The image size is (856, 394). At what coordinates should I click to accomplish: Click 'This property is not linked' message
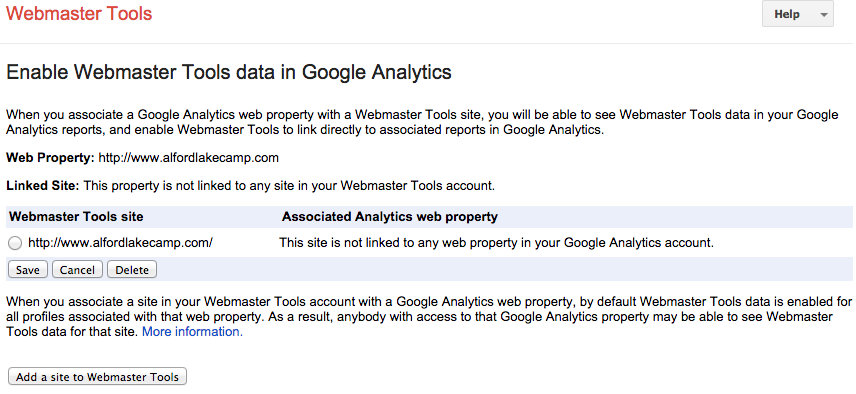[289, 186]
